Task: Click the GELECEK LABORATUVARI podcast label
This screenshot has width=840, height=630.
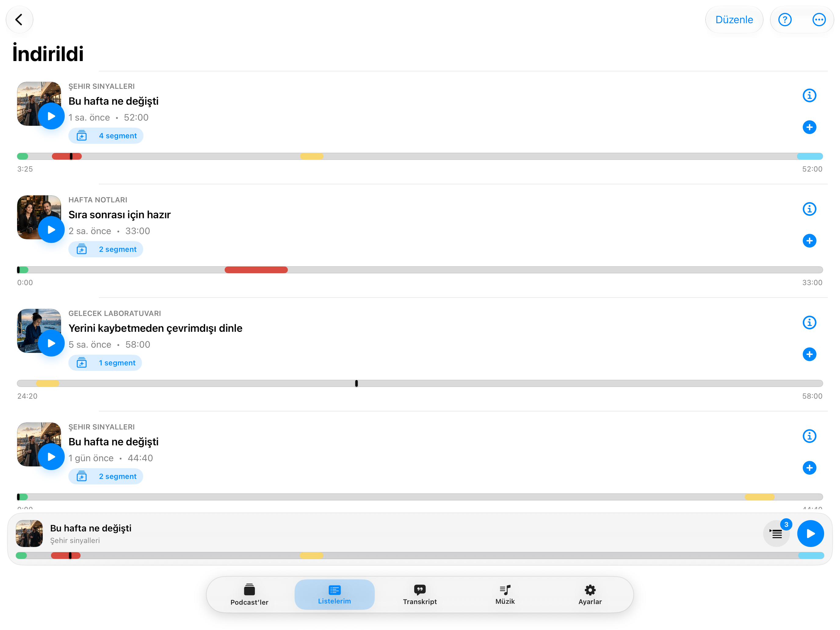Action: tap(115, 314)
